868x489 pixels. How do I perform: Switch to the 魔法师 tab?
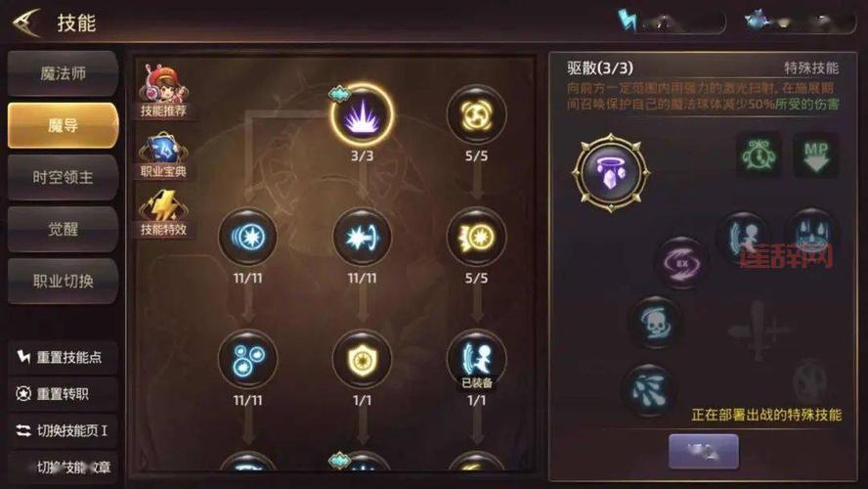click(x=64, y=73)
